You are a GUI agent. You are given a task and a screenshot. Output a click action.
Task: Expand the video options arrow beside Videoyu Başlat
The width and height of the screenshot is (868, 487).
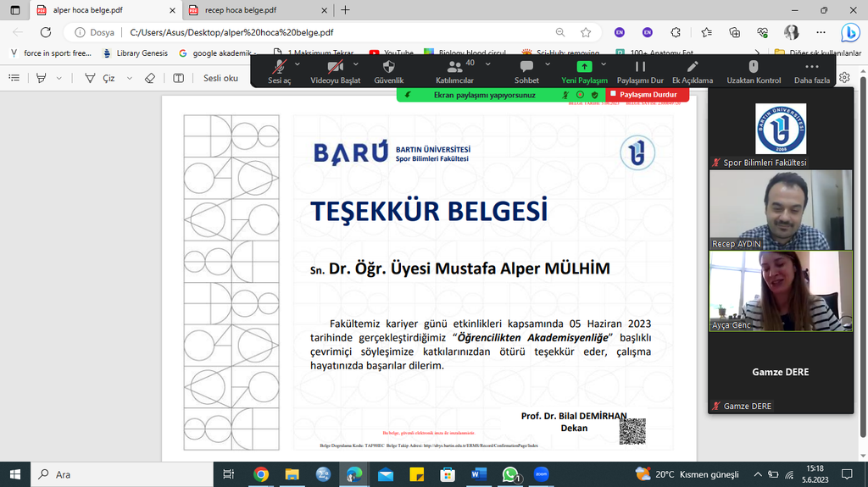355,64
